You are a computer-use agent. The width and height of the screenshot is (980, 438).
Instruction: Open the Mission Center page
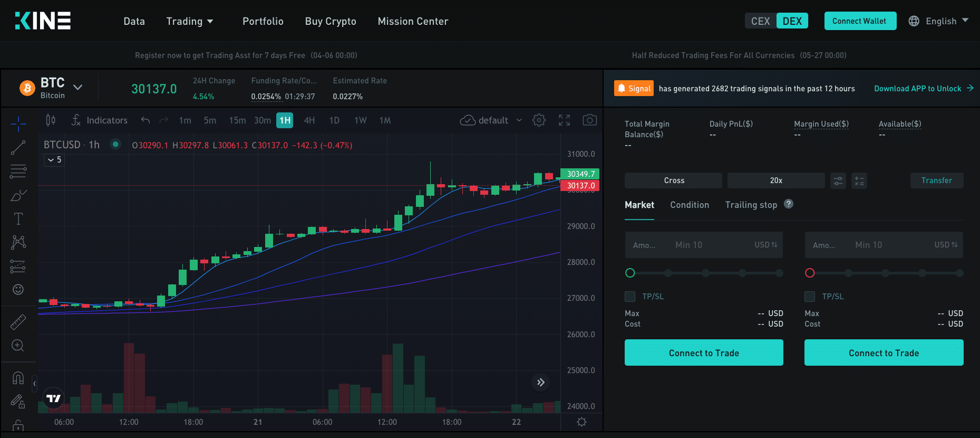413,21
